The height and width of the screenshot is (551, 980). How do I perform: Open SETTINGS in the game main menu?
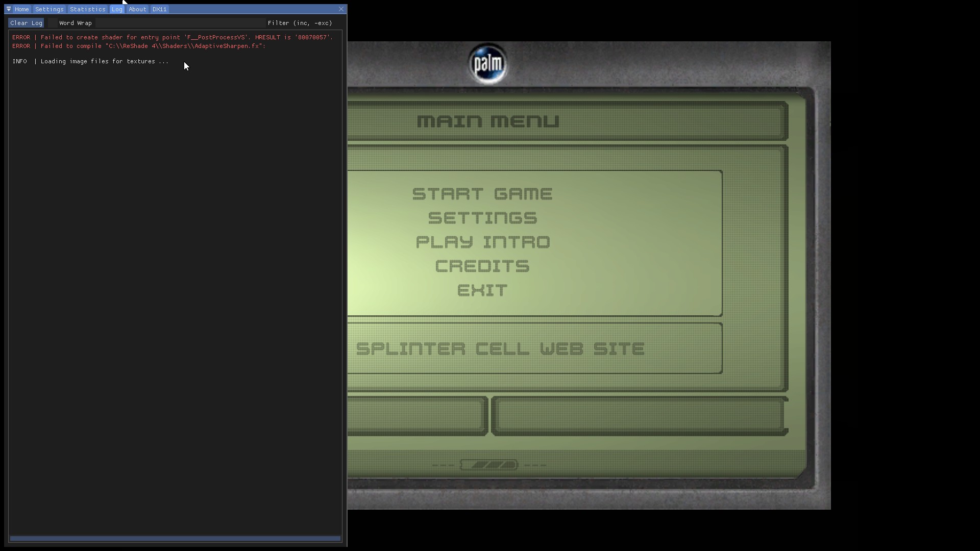point(482,218)
